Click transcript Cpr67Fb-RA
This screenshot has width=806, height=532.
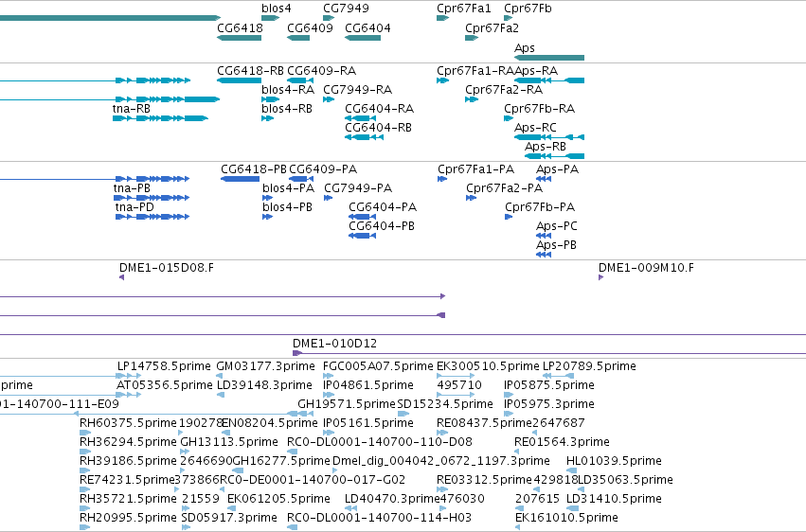pyautogui.click(x=509, y=118)
